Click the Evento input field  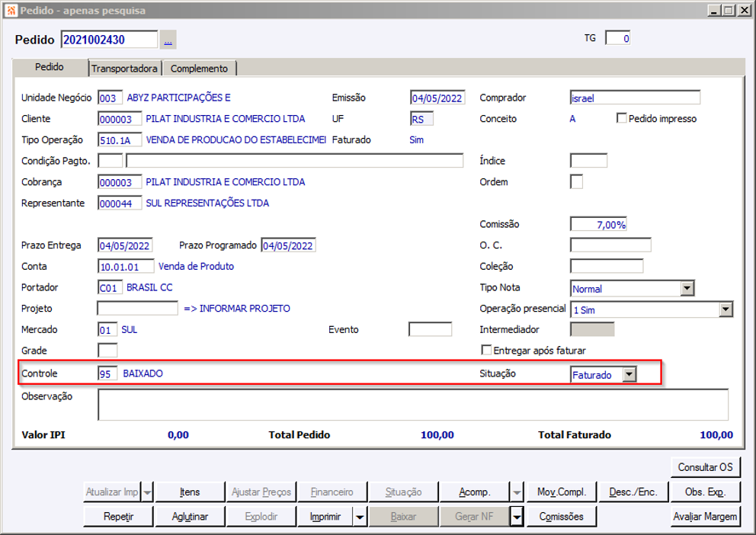(x=430, y=329)
